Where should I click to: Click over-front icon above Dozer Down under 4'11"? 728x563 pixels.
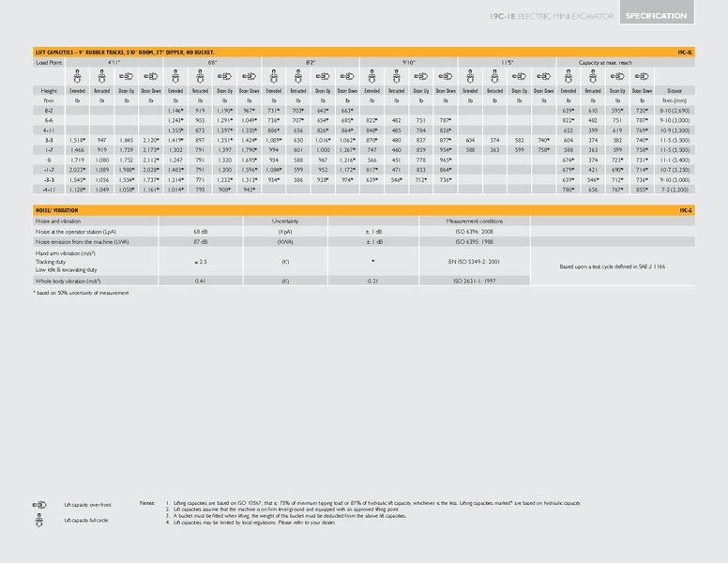pyautogui.click(x=151, y=76)
